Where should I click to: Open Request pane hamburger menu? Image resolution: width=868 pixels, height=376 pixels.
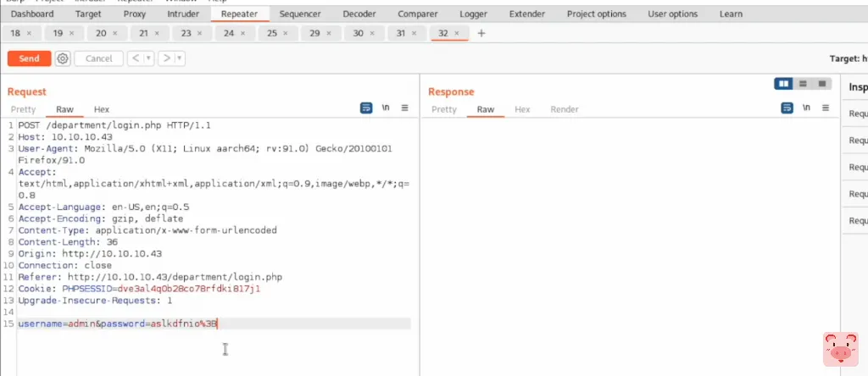point(404,108)
